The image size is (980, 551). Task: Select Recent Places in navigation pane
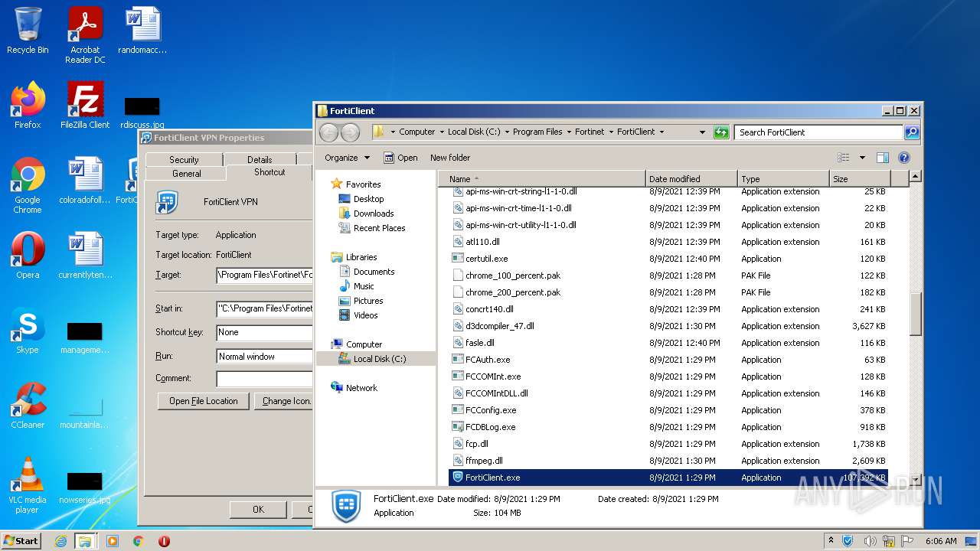(x=379, y=228)
